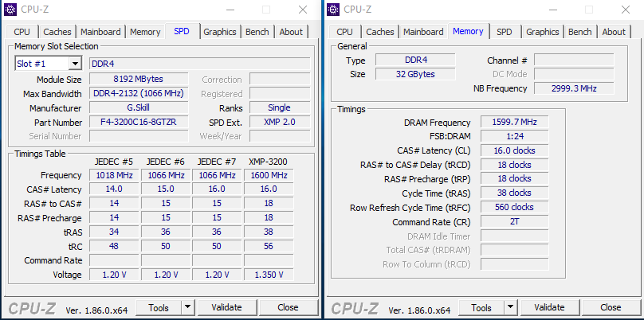Click the 14.0 CAS# Latency cell
The width and height of the screenshot is (644, 320).
pyautogui.click(x=114, y=189)
